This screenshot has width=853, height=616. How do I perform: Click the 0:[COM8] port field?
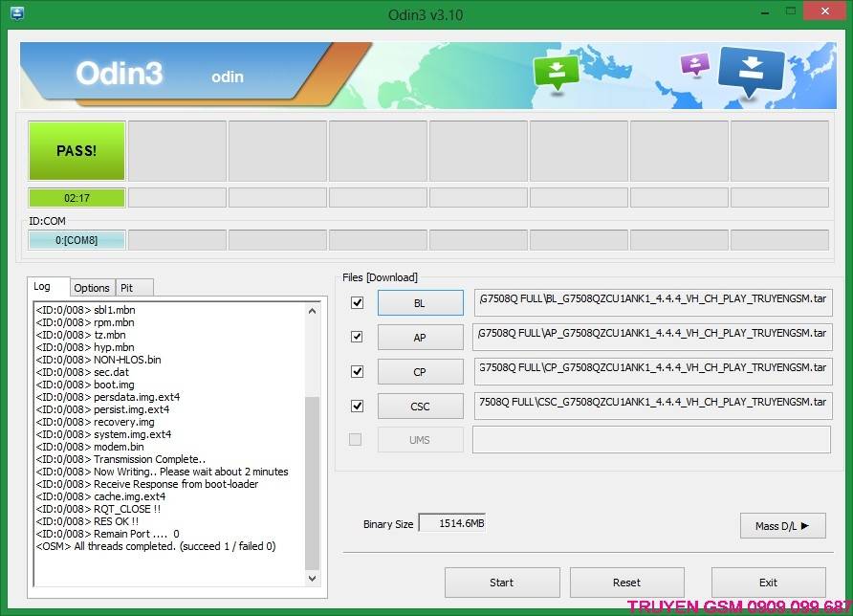[x=77, y=240]
